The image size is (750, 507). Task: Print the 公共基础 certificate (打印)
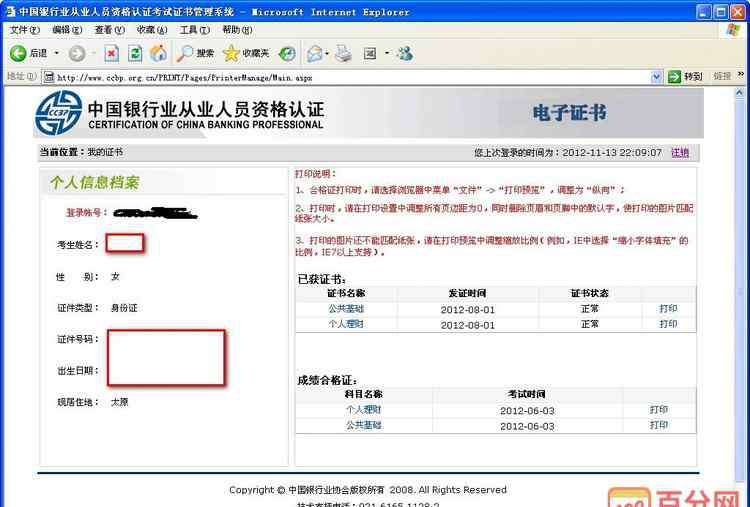tap(668, 309)
